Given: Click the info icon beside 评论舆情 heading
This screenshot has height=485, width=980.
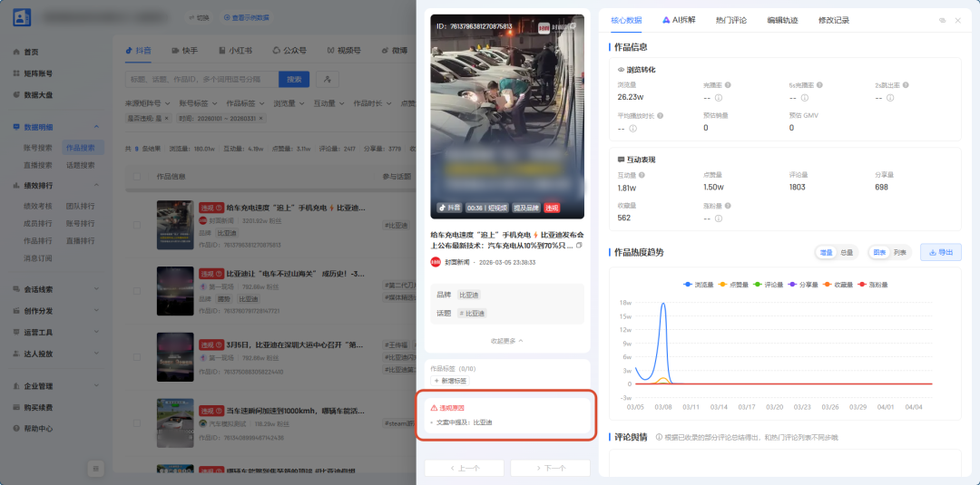Looking at the screenshot, I should click(x=659, y=438).
